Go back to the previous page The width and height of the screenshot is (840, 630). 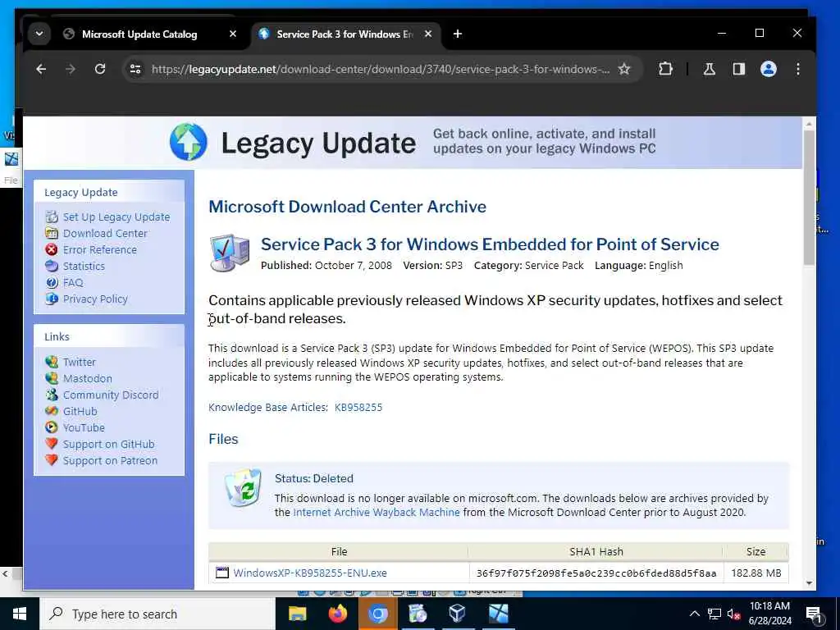[41, 69]
